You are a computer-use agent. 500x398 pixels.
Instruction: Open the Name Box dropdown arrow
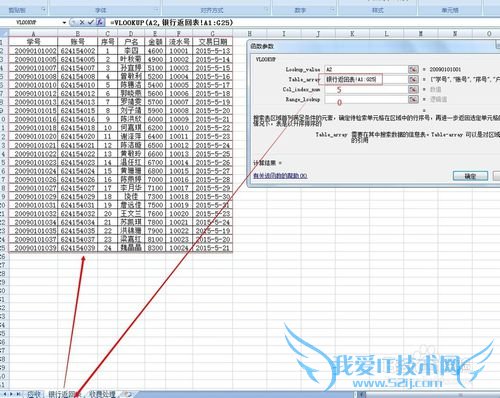tap(64, 23)
